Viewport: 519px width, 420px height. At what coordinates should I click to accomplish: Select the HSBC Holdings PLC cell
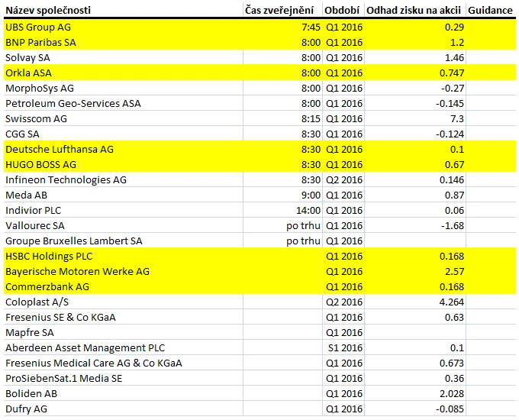tap(49, 256)
